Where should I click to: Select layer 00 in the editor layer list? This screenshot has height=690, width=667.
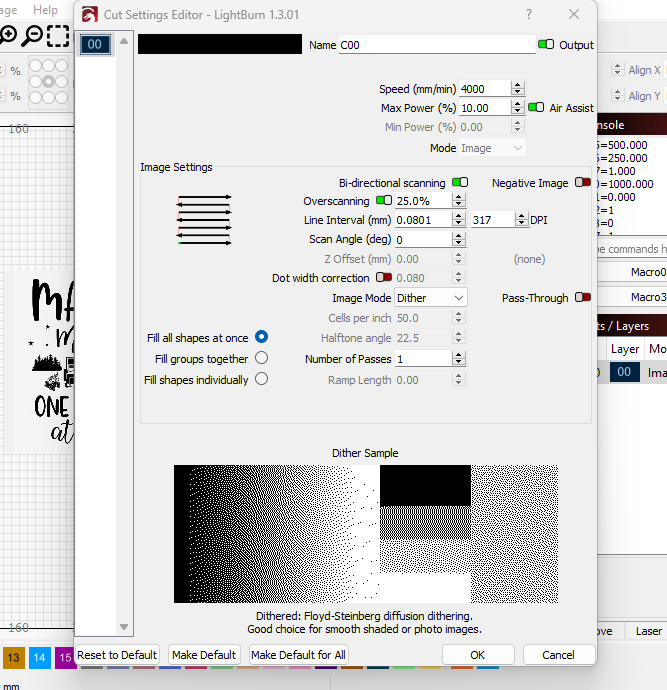coord(95,44)
